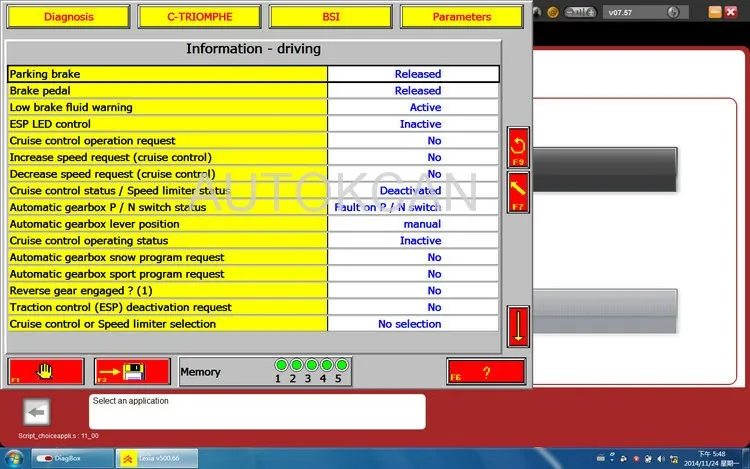Click the Parameters tab button
750x469 pixels.
tap(462, 17)
